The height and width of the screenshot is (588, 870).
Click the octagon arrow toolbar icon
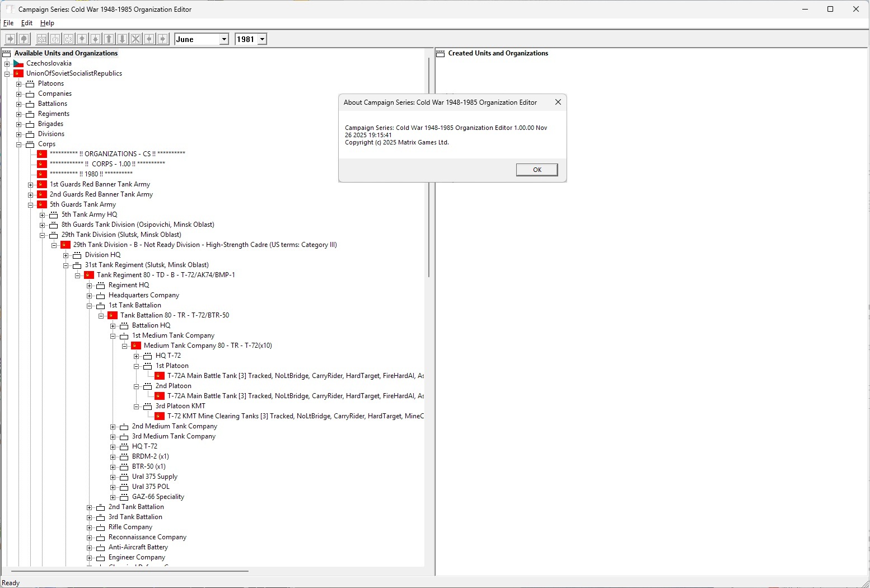(24, 39)
